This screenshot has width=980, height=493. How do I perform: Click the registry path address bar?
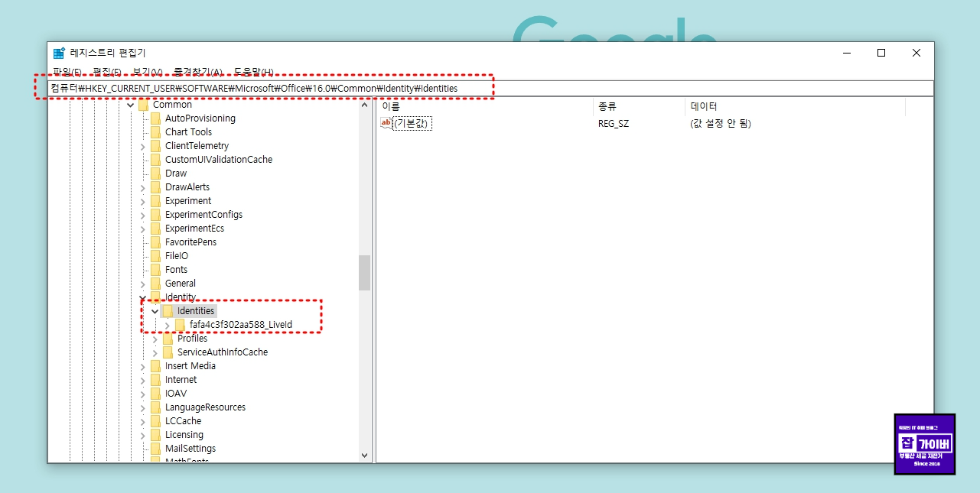point(490,89)
